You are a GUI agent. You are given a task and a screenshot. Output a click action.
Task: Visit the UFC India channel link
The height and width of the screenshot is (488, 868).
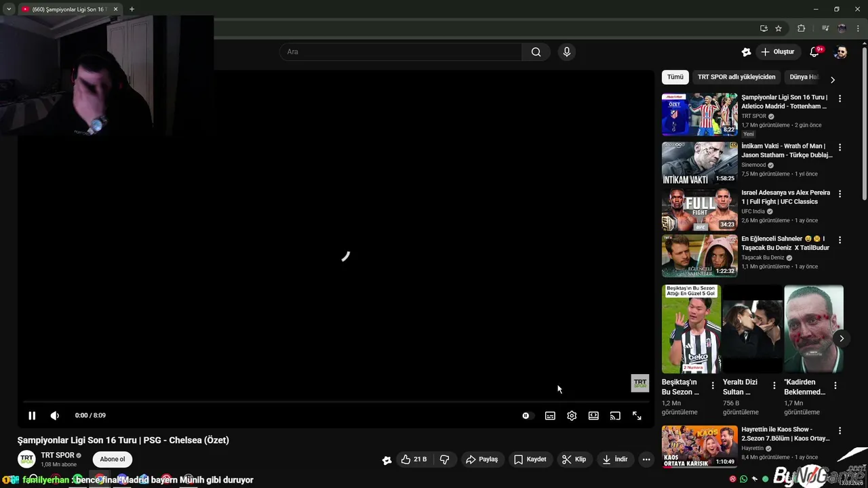tap(753, 211)
